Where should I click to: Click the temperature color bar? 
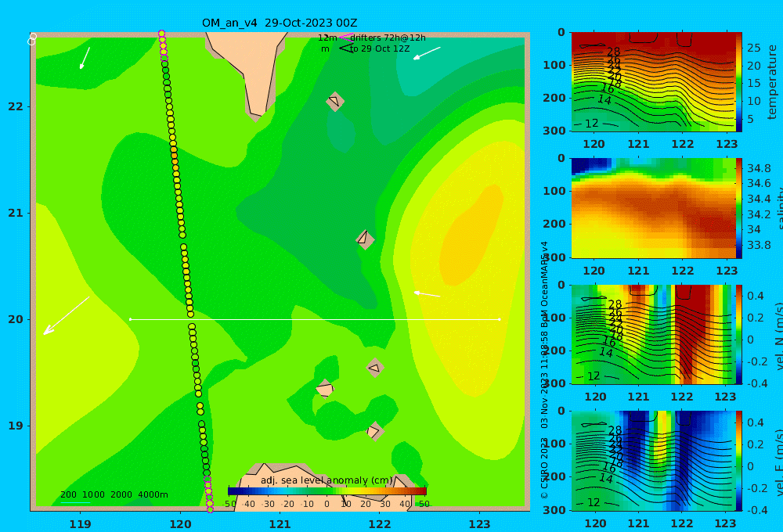[739, 82]
